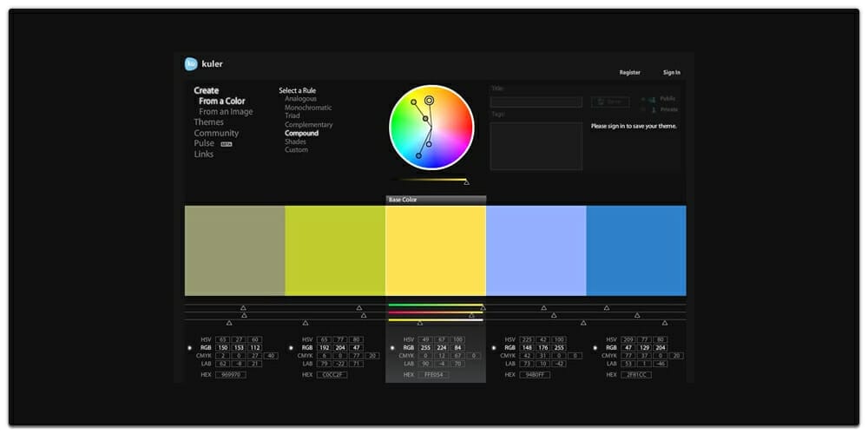Open From a Color
Viewport: 868px width, 434px height.
coord(222,101)
